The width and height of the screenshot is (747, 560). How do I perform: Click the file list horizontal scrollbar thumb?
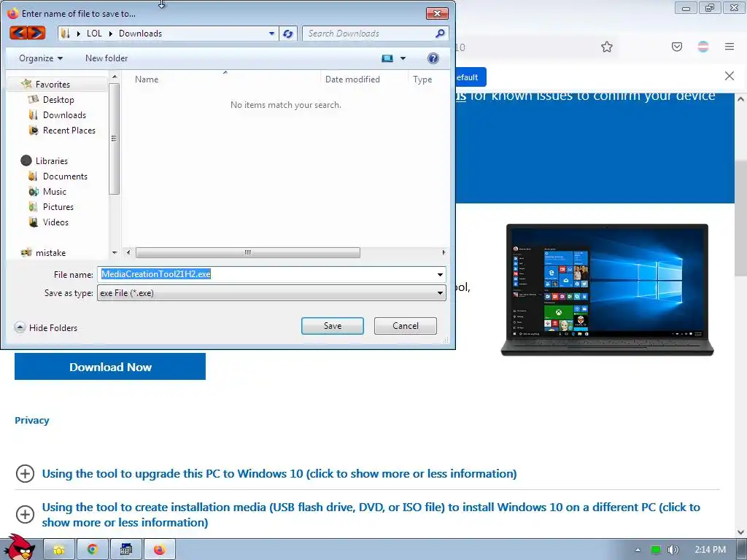coord(248,252)
